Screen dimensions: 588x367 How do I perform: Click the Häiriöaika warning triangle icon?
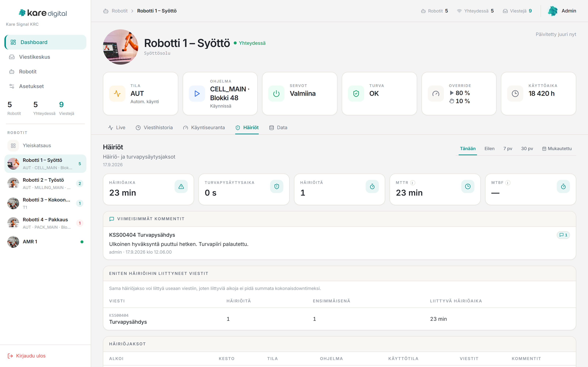click(181, 186)
